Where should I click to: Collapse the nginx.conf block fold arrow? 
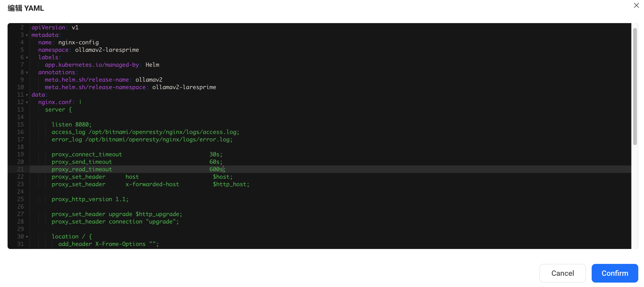click(x=27, y=102)
